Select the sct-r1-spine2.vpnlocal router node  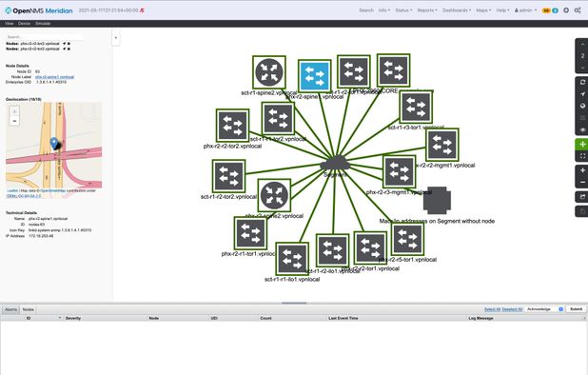[x=269, y=72]
